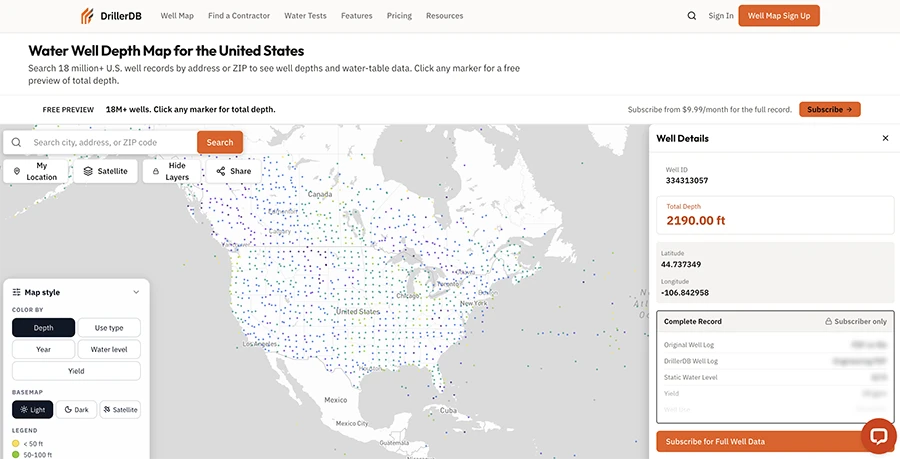Click the DrillerDB Well Log row
900x459 pixels.
[x=775, y=361]
